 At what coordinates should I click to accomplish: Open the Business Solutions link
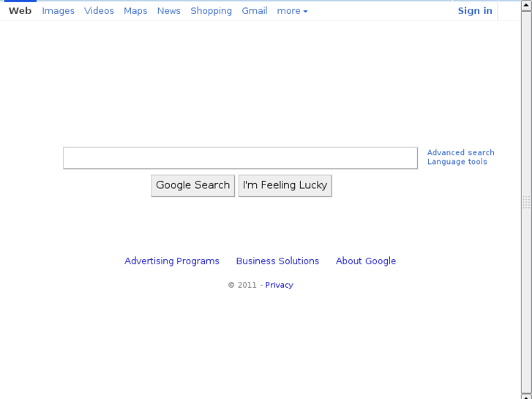click(x=277, y=261)
